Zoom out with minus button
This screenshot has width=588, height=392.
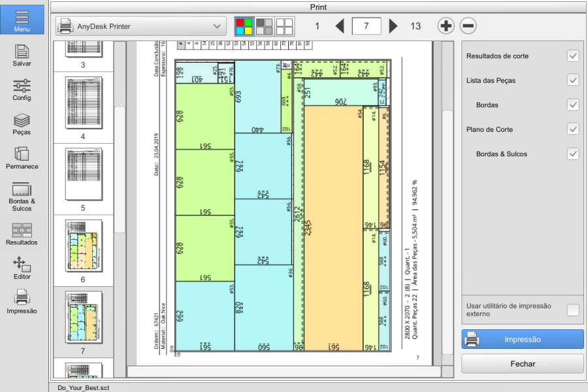click(x=468, y=26)
